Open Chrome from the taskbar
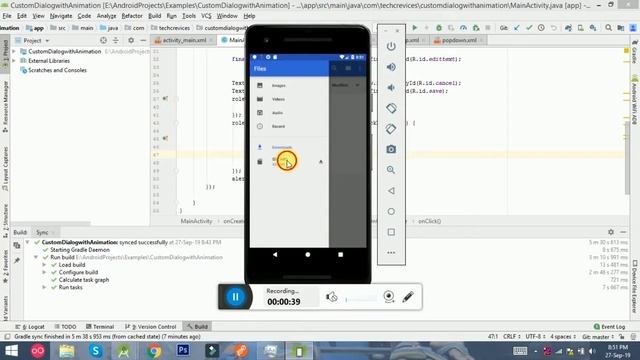Image resolution: width=640 pixels, height=360 pixels. click(154, 351)
